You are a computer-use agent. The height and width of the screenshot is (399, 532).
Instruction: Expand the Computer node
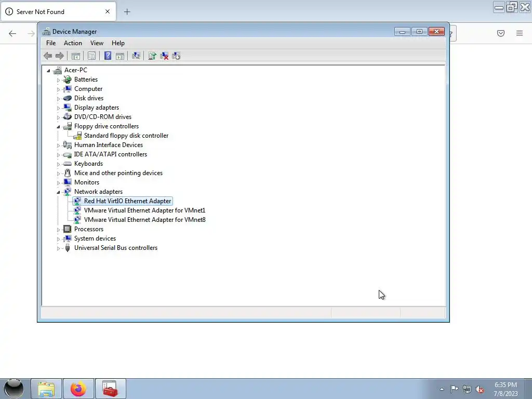point(58,89)
